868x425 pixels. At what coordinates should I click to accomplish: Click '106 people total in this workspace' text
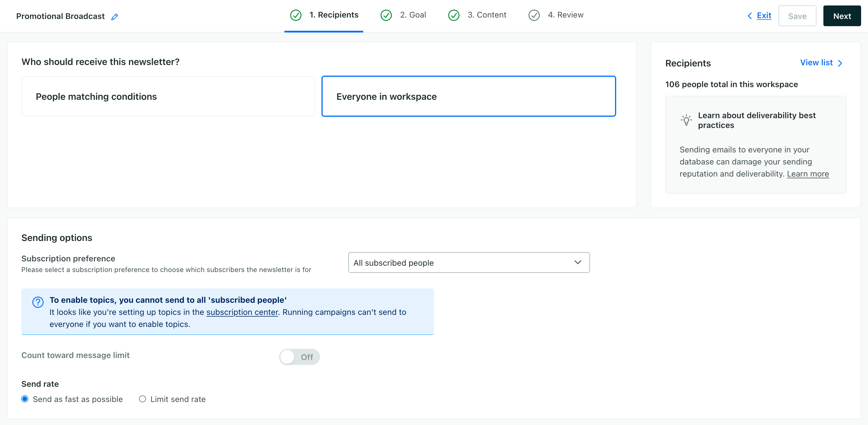coord(731,84)
